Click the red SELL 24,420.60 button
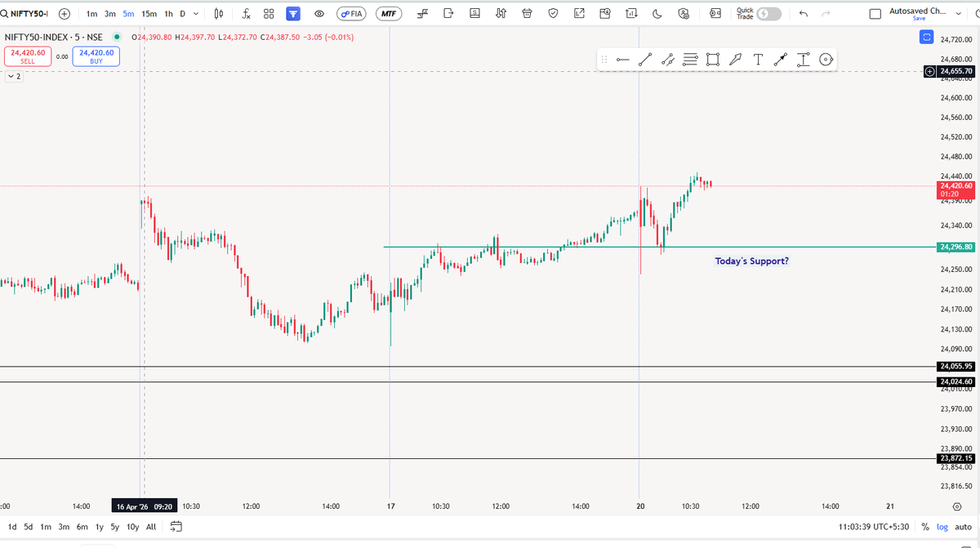980x548 pixels. pos(27,56)
